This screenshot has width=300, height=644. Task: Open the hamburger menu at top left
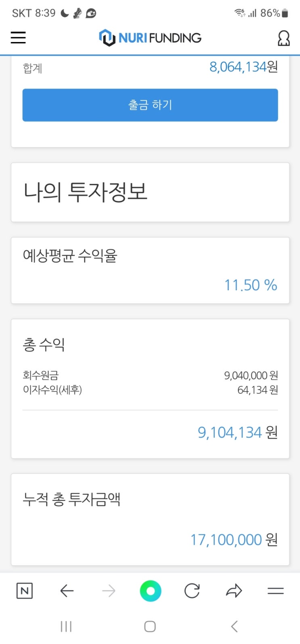[x=18, y=38]
